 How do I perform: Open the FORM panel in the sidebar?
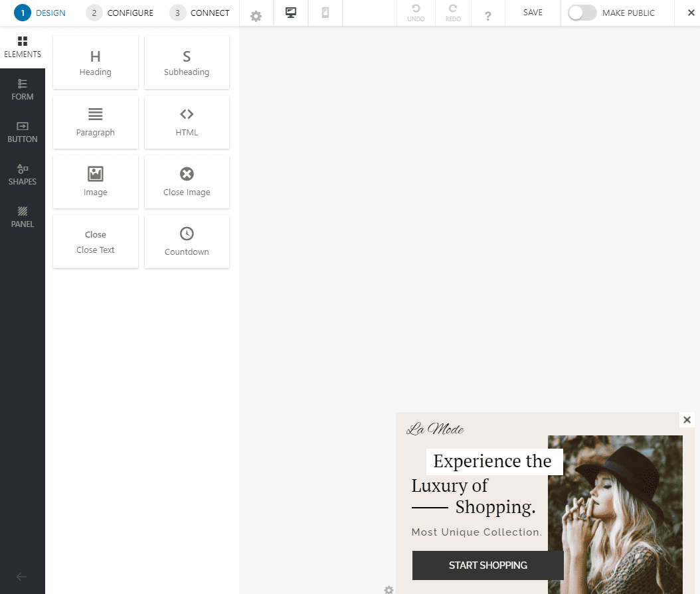pos(23,90)
